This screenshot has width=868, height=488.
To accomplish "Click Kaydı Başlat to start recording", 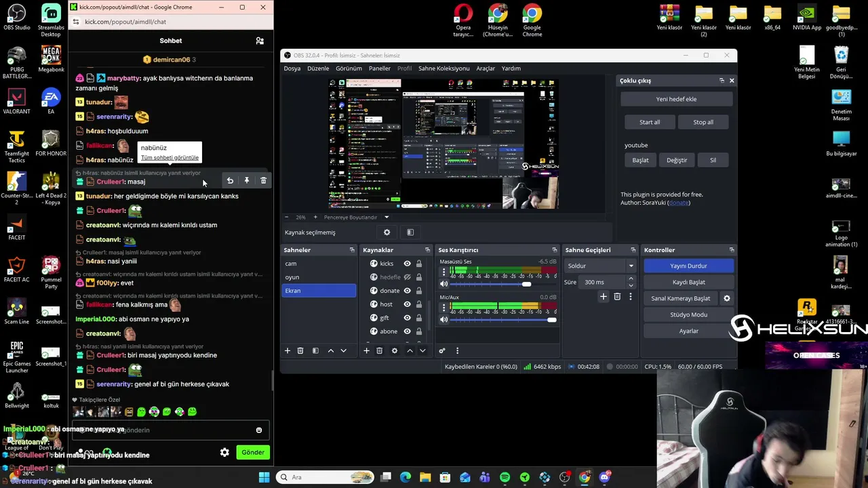I will coord(688,282).
